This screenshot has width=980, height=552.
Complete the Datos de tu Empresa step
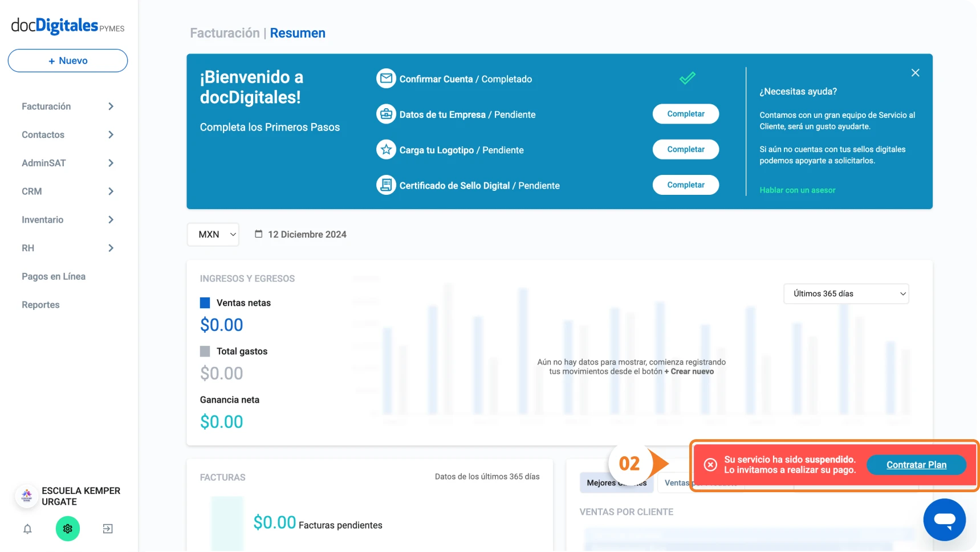coord(686,114)
